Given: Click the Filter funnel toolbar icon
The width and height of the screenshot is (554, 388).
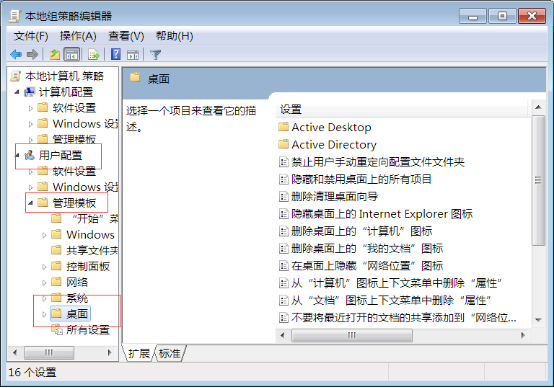Looking at the screenshot, I should point(155,54).
